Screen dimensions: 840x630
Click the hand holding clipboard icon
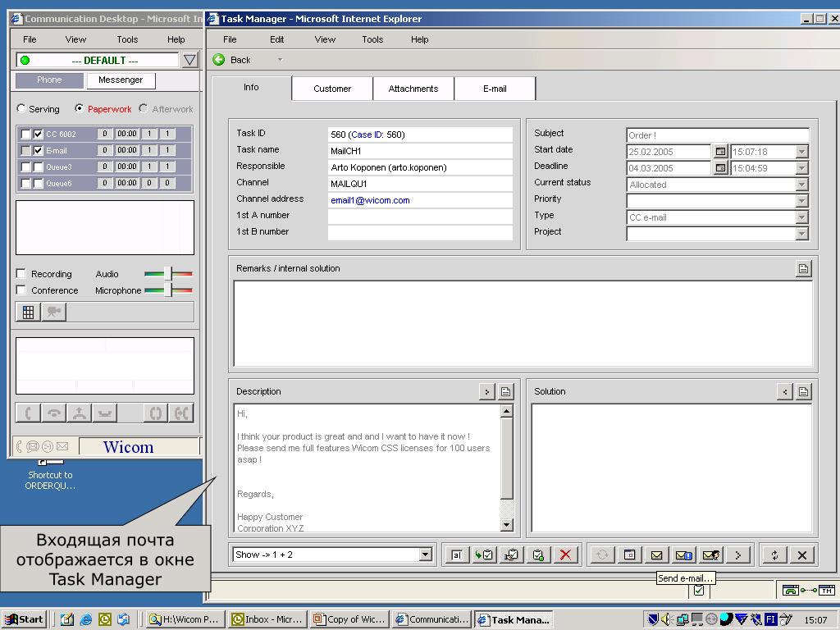(511, 555)
